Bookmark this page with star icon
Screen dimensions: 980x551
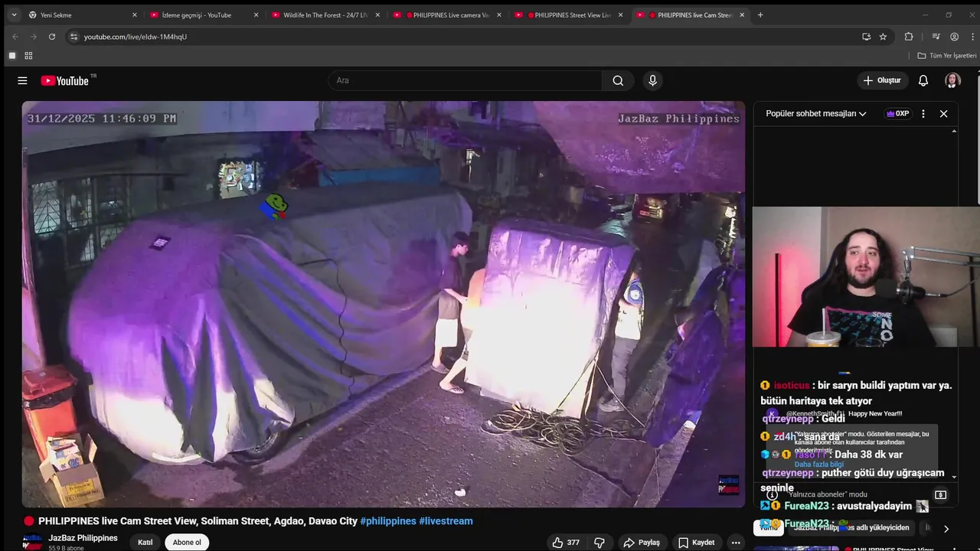883,36
